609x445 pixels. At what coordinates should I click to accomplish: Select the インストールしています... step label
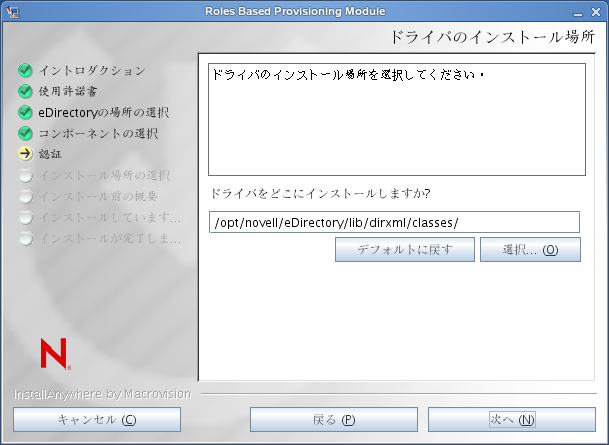point(110,217)
